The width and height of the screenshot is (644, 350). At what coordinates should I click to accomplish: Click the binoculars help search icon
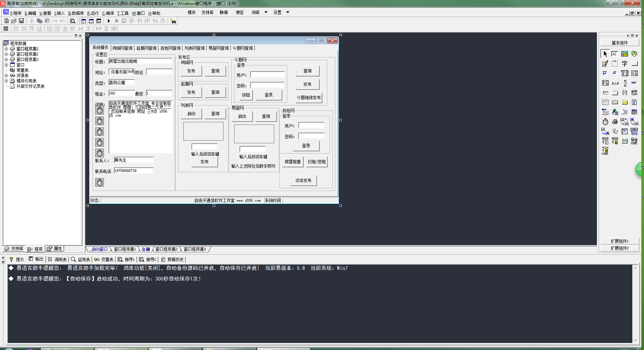pos(173,21)
